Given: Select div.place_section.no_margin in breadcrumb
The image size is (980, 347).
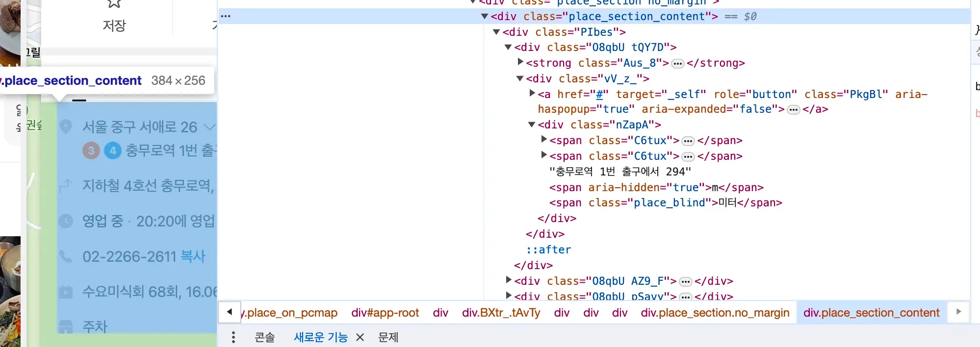Looking at the screenshot, I should point(715,313).
